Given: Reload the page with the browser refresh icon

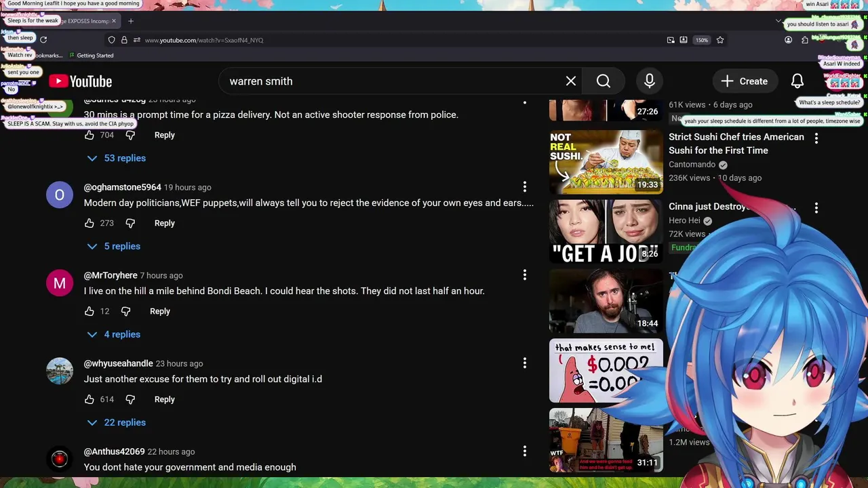Looking at the screenshot, I should pyautogui.click(x=43, y=40).
